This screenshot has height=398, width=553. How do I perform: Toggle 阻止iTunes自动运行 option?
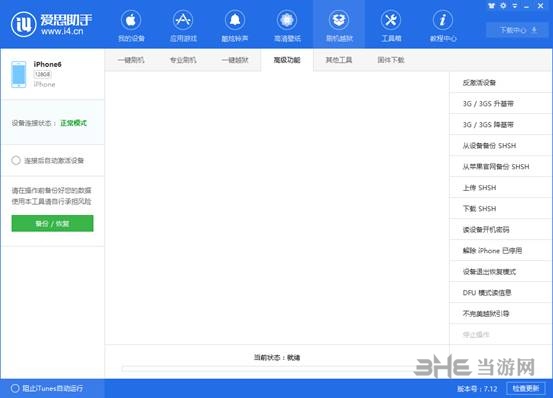point(15,388)
